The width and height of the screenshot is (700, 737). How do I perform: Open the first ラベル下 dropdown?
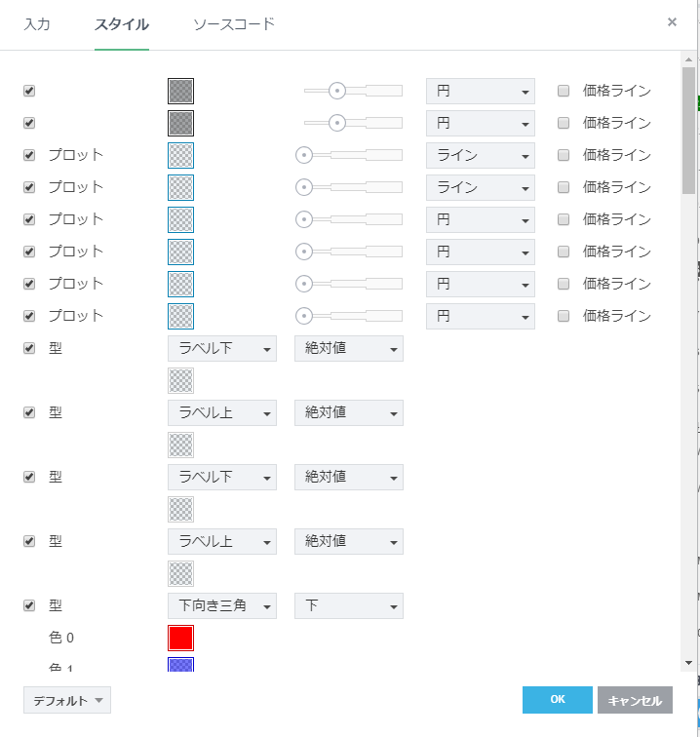tap(221, 348)
